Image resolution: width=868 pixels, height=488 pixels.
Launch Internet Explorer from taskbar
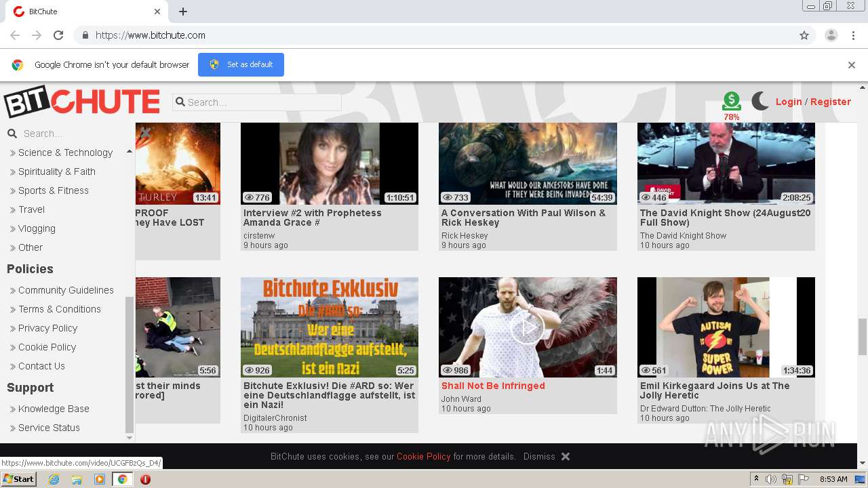(54, 479)
